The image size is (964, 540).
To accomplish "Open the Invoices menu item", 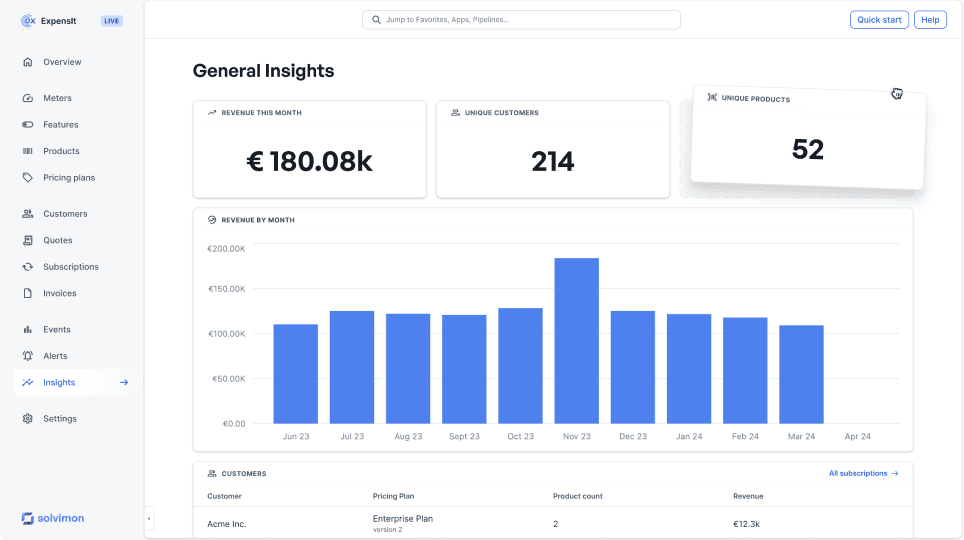I will (60, 293).
